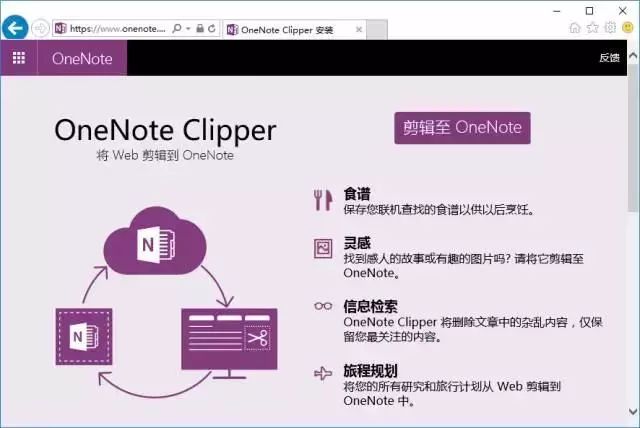Screen dimensions: 640x428
Task: Click the 信息检索 glasses icon
Action: pos(323,306)
